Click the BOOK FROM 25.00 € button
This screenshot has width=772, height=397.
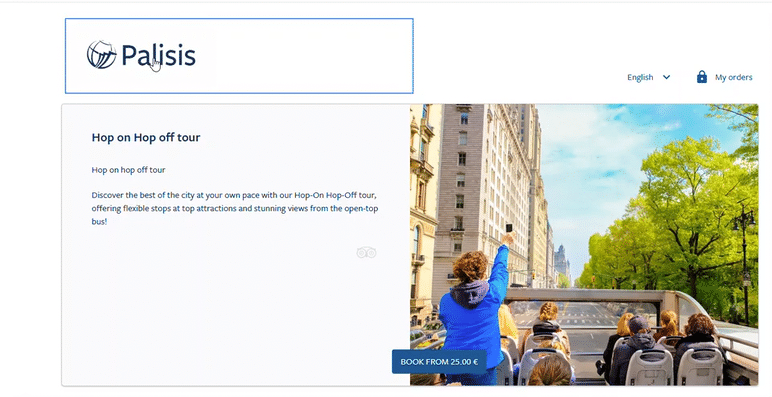click(439, 362)
